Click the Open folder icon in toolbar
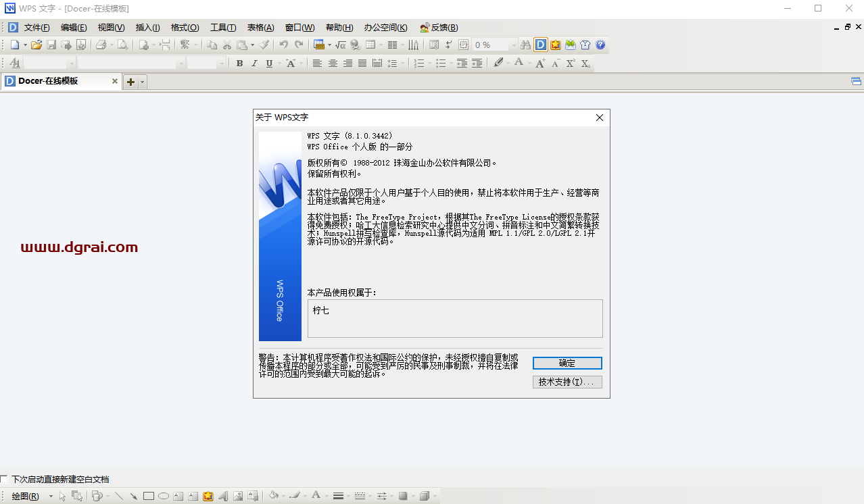 click(37, 45)
